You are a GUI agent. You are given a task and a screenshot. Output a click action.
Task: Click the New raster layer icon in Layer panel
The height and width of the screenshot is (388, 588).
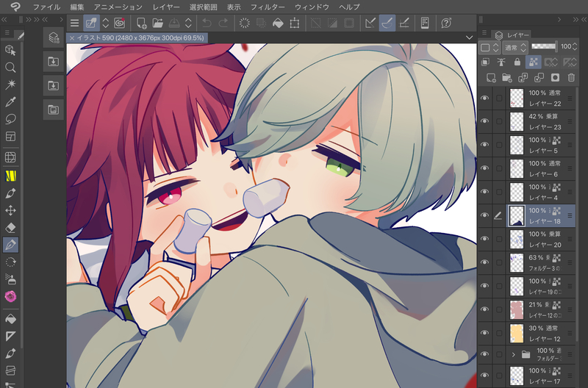491,78
